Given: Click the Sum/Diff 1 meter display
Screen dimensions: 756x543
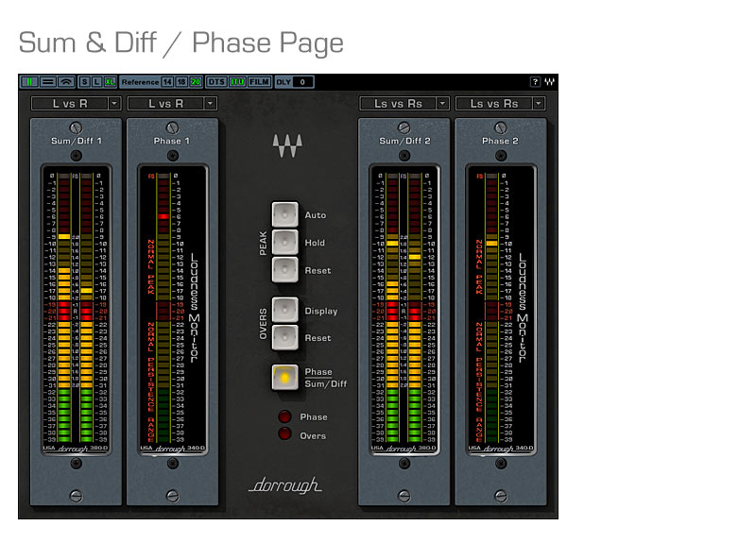Looking at the screenshot, I should pos(77,310).
